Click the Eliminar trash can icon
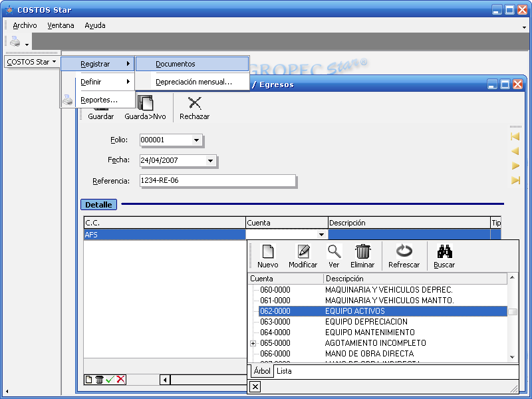This screenshot has width=532, height=399. pyautogui.click(x=362, y=252)
